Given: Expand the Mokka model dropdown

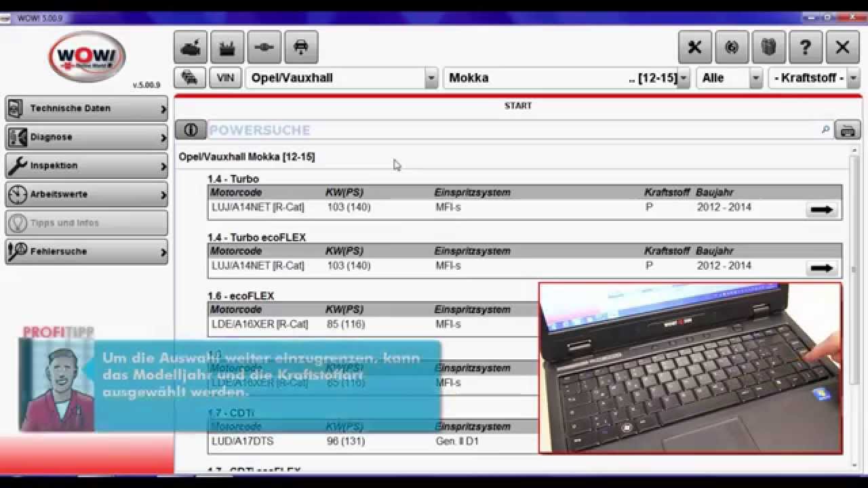Looking at the screenshot, I should pyautogui.click(x=684, y=79).
